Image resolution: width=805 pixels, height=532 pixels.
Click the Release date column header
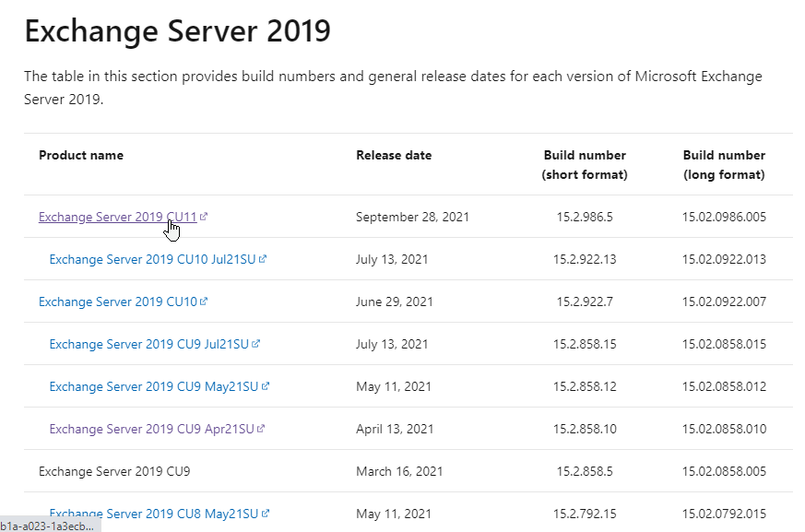pos(394,155)
